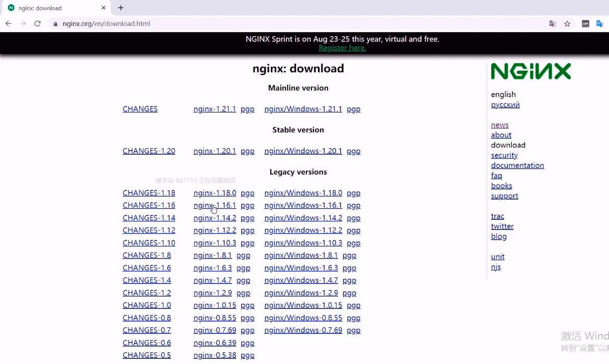Download nginx/Windows-1.6.3
The height and width of the screenshot is (364, 609).
pos(301,268)
